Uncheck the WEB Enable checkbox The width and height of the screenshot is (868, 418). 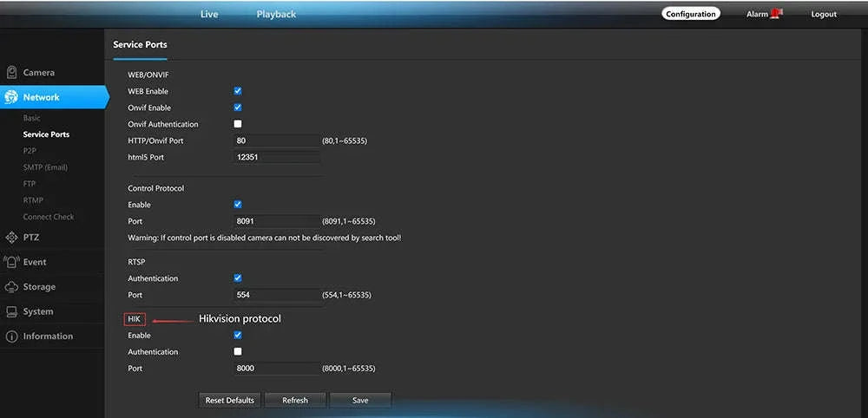click(x=238, y=91)
